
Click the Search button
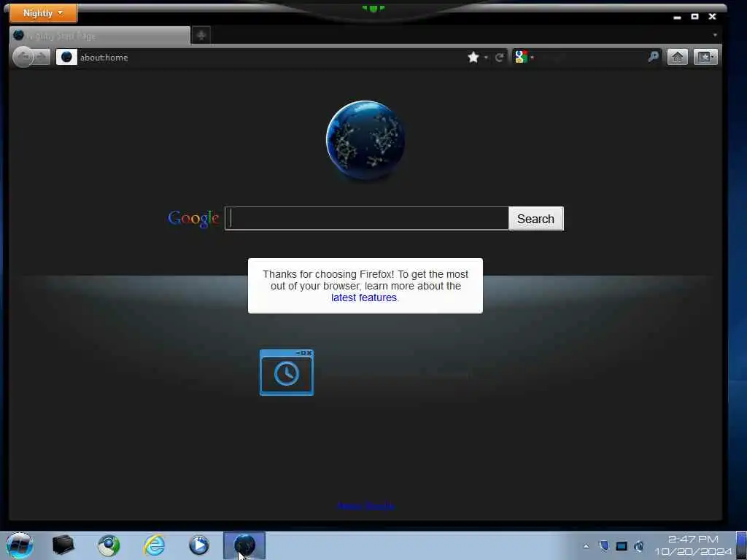click(x=536, y=219)
